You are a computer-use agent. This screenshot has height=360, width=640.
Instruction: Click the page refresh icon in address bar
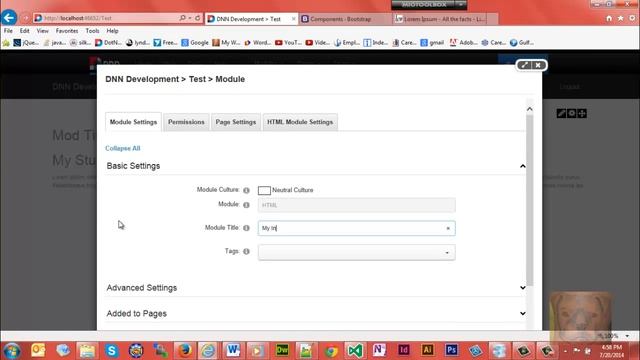[198, 18]
